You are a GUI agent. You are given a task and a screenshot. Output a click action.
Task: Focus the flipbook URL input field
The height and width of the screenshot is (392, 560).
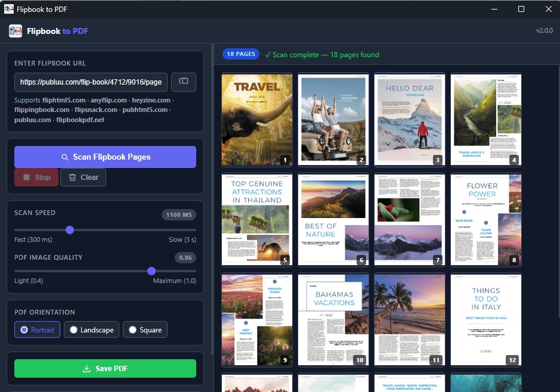pos(91,82)
